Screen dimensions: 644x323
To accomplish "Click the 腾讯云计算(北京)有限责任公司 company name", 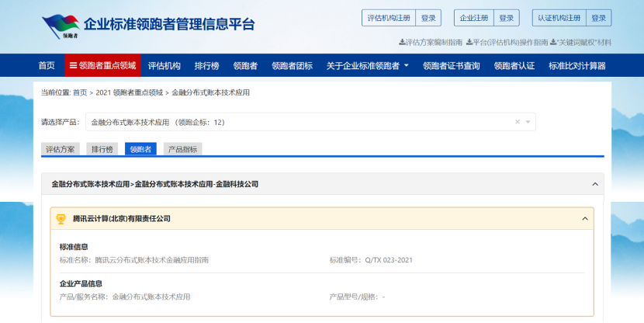I will click(122, 219).
